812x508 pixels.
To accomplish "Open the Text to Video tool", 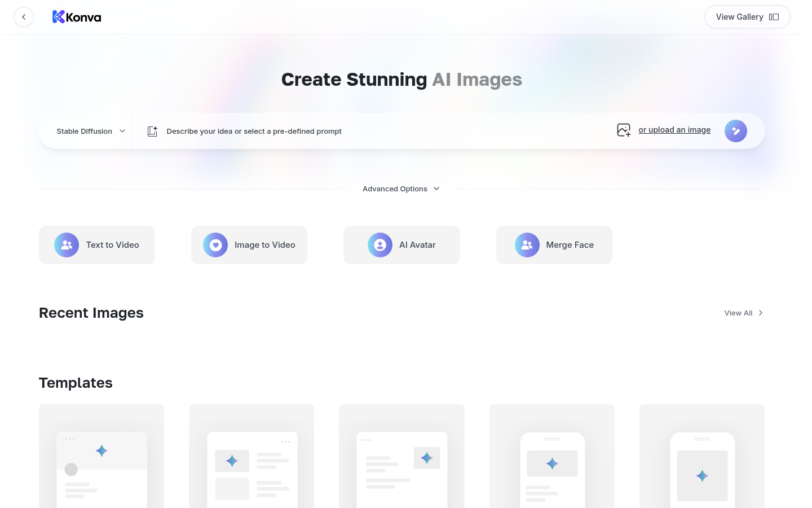I will point(97,245).
